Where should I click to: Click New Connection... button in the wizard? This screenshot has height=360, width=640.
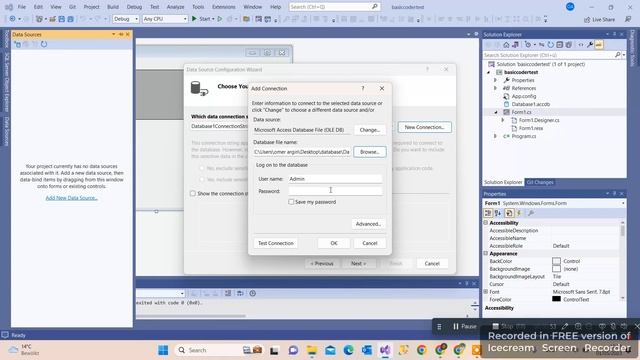coord(424,127)
